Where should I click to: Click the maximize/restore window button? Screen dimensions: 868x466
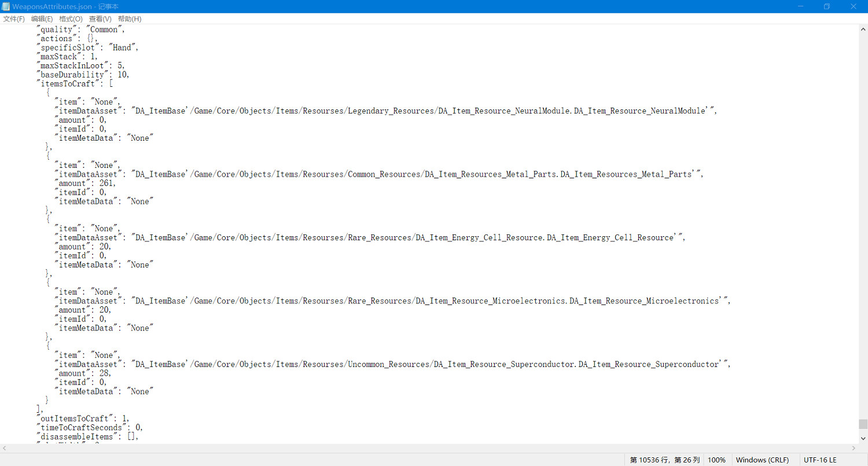coord(827,6)
